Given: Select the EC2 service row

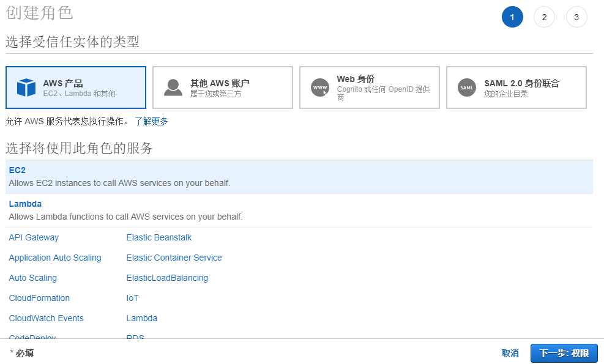Looking at the screenshot, I should tap(299, 177).
